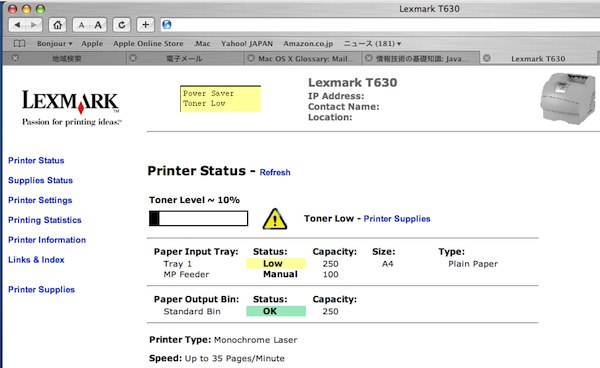Reload the page with the refresh icon
This screenshot has height=368, width=600.
pyautogui.click(x=122, y=25)
